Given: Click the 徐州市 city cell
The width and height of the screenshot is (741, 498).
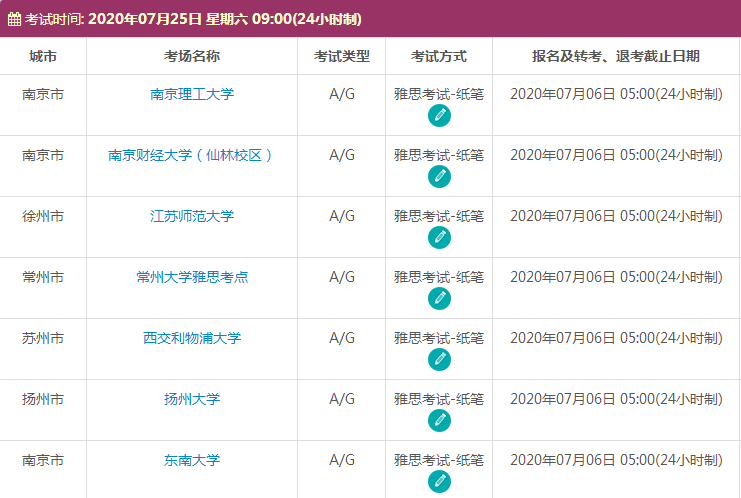Looking at the screenshot, I should click(x=43, y=216).
